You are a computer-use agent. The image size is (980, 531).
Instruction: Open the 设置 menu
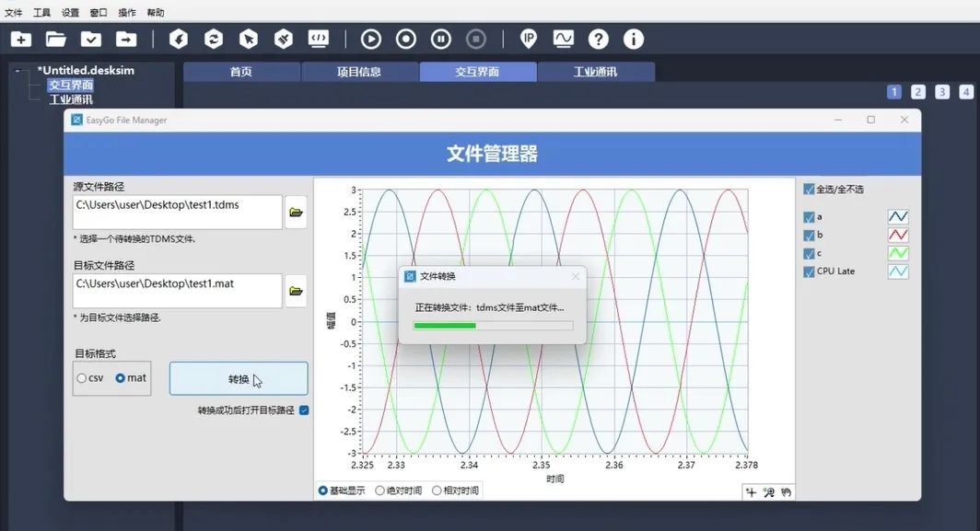click(x=71, y=13)
